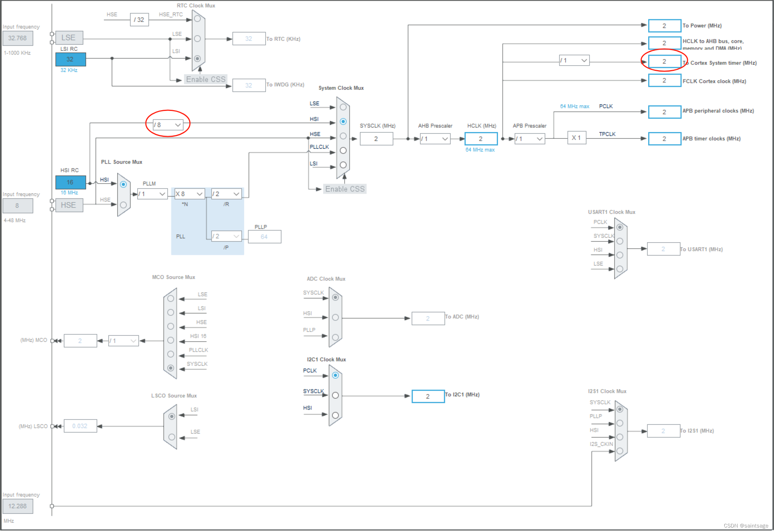This screenshot has width=774, height=532.
Task: Select HSE in PLL Source Mux
Action: click(x=123, y=205)
